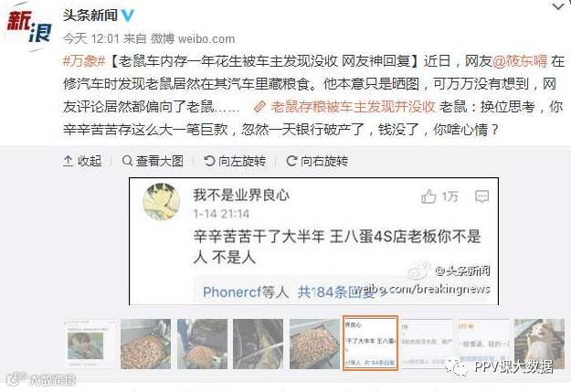Open the #万象# hashtag topic

click(84, 61)
